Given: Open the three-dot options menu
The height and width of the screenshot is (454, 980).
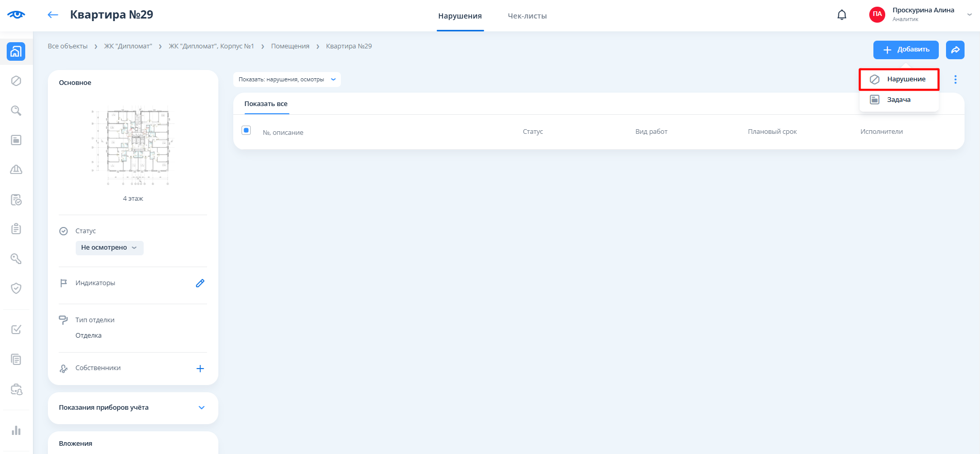Looking at the screenshot, I should pyautogui.click(x=955, y=79).
